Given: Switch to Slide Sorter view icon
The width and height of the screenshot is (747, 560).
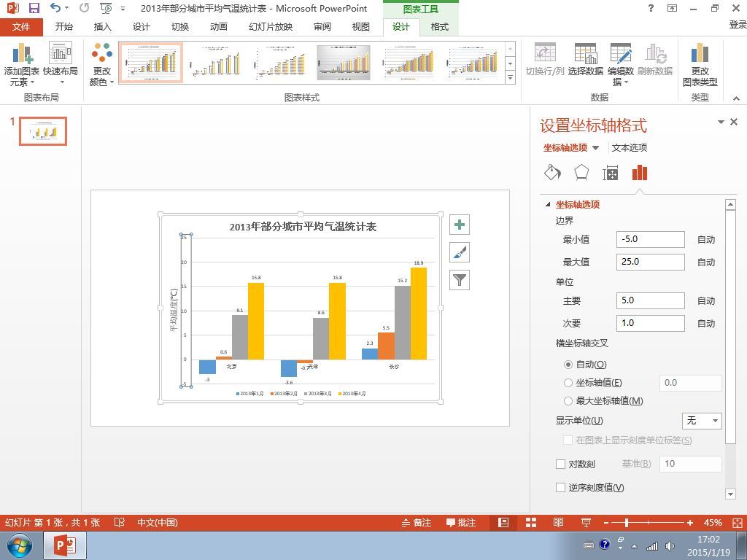Looking at the screenshot, I should point(531,523).
